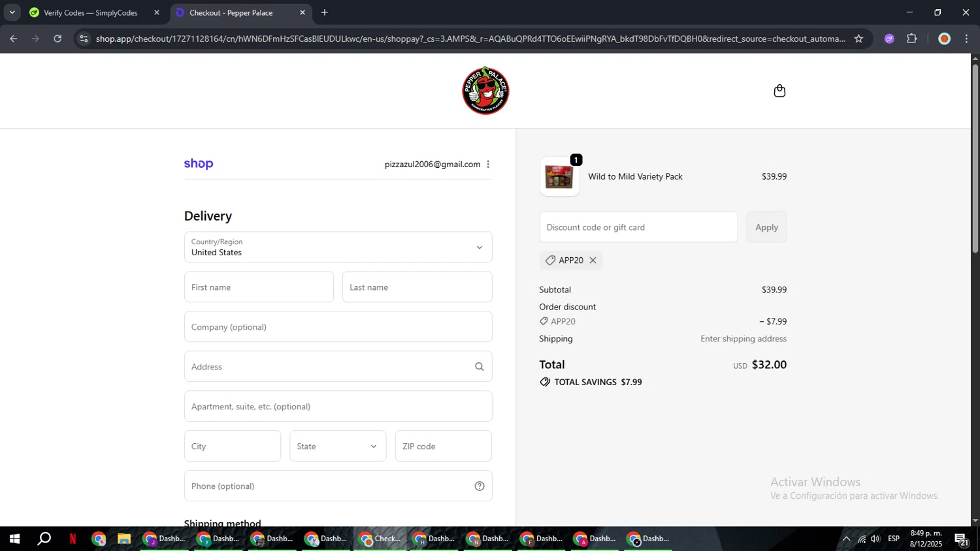Click the address bar URL

coord(470,39)
